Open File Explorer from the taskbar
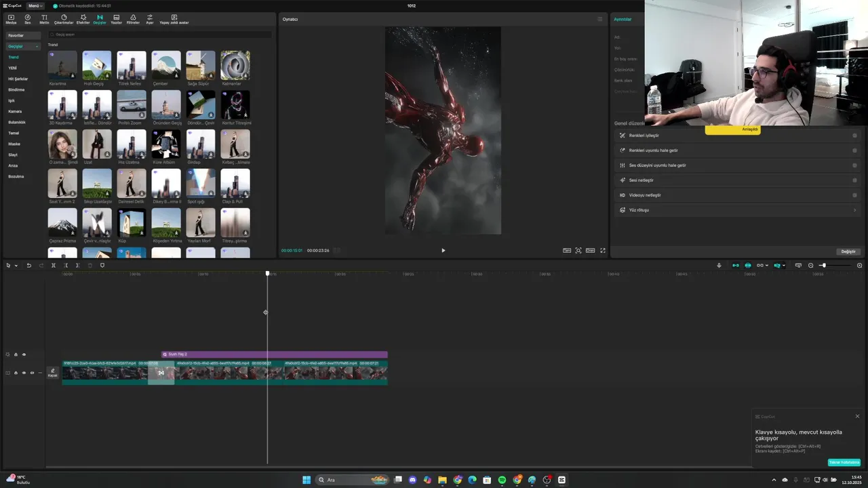 [x=442, y=480]
